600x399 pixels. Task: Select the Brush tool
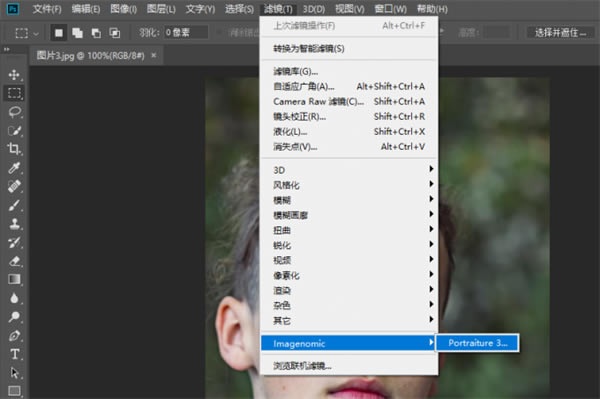(x=15, y=205)
